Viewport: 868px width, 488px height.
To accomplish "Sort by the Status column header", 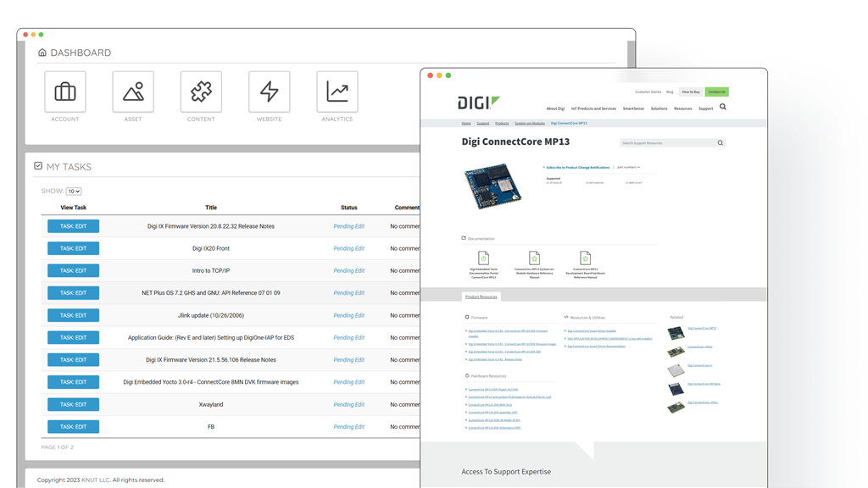I will coord(348,208).
